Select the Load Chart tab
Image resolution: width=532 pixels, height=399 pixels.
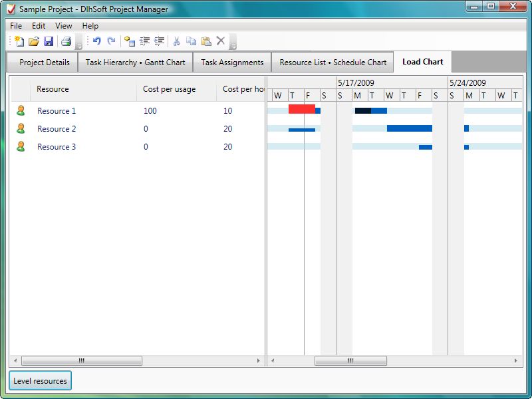click(x=423, y=62)
